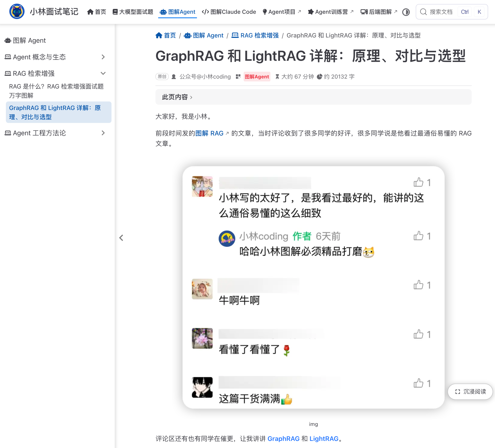
Task: Open the Agent项目 external link
Action: click(x=282, y=12)
